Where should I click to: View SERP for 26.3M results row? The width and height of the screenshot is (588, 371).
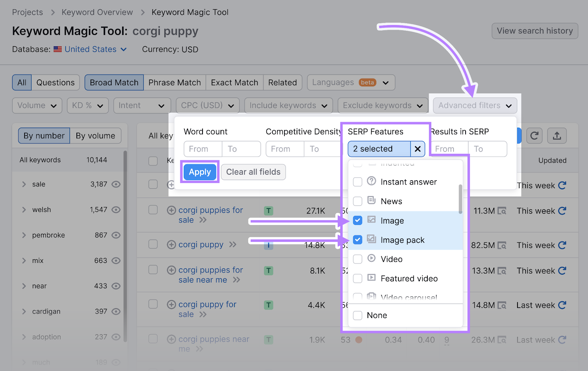[x=502, y=340]
